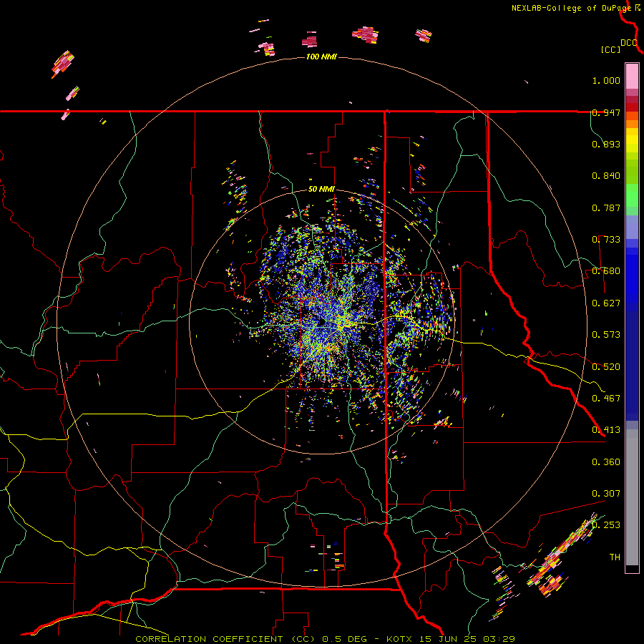The height and width of the screenshot is (644, 644).
Task: Click the 15 JUN 25 03:29 timestamp
Action: pyautogui.click(x=467, y=639)
